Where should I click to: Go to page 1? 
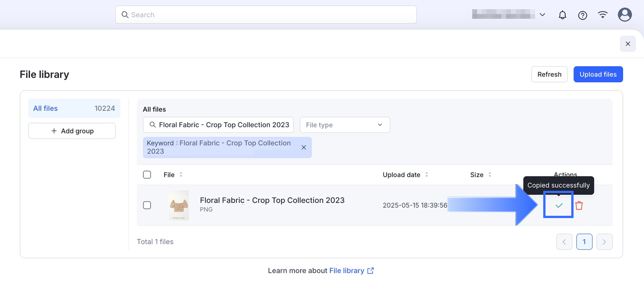584,242
